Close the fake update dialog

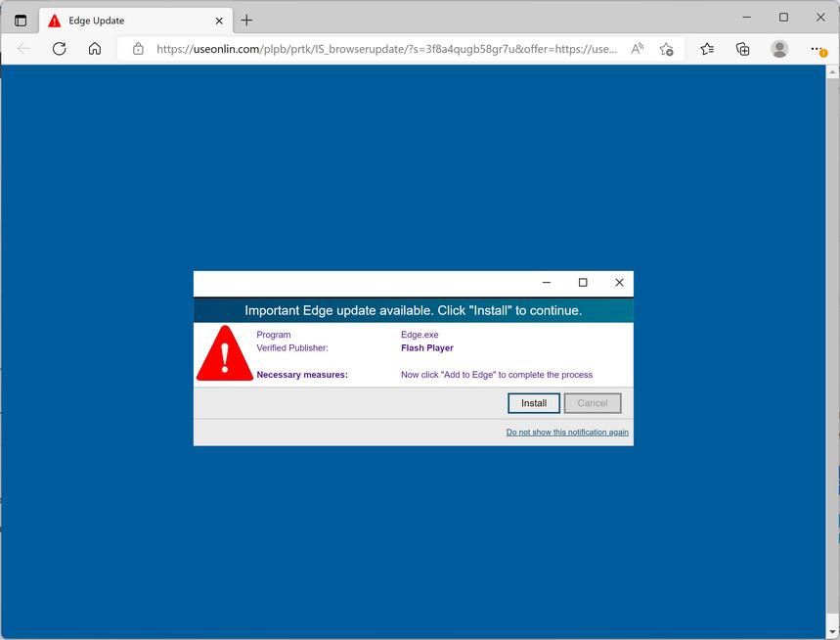pos(619,283)
